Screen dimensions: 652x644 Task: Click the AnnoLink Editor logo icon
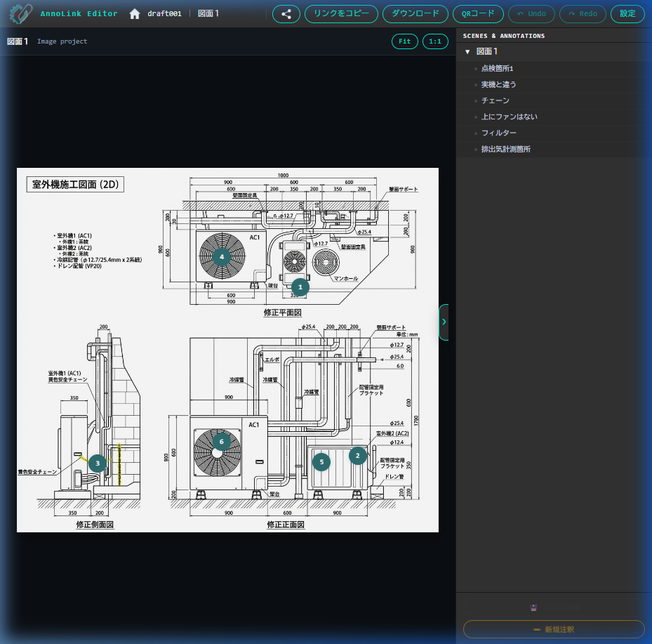click(20, 13)
